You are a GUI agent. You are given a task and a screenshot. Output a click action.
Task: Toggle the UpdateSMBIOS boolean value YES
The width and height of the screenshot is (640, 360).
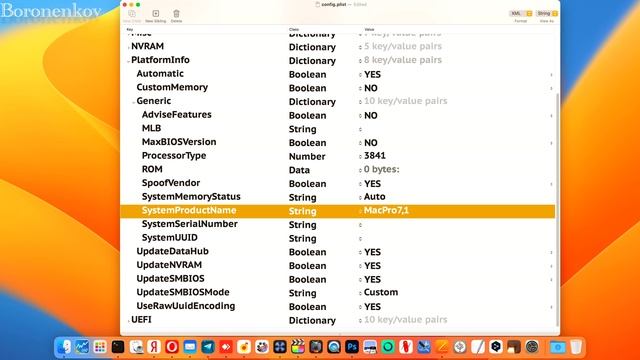pos(372,280)
